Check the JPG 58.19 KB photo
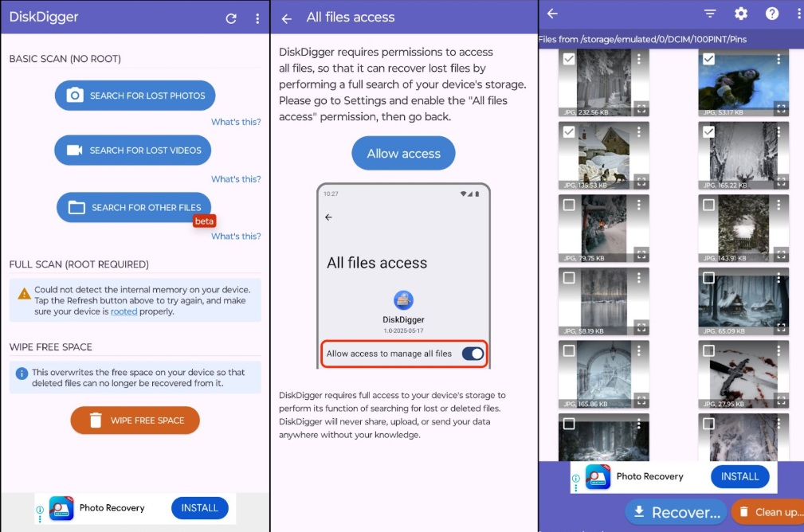804x532 pixels. [569, 278]
